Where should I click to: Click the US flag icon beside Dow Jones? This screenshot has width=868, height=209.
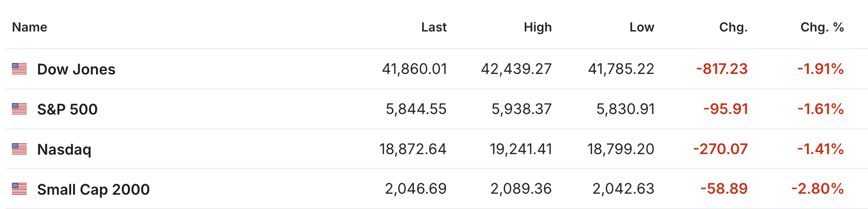19,69
